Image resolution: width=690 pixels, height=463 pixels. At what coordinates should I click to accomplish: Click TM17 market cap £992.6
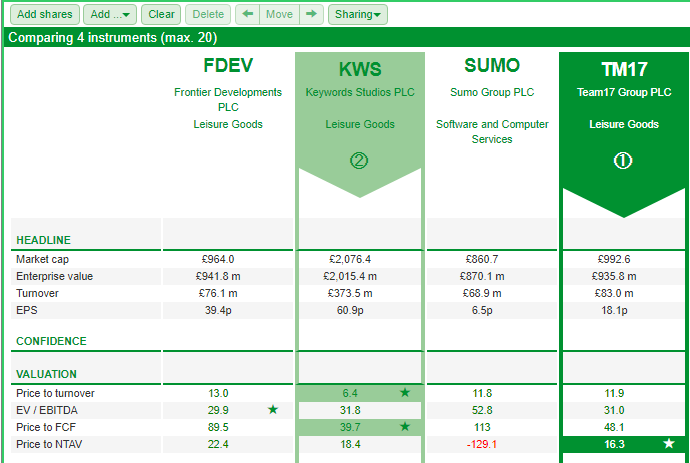click(614, 259)
